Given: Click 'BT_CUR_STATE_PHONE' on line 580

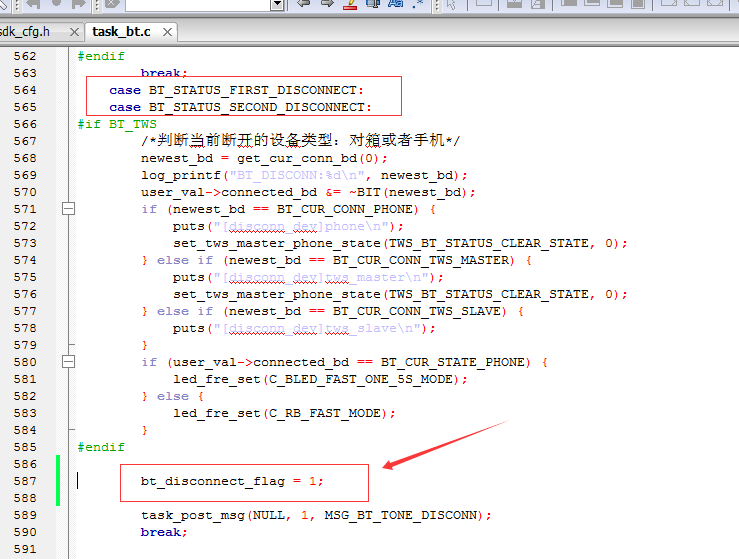Looking at the screenshot, I should [453, 362].
